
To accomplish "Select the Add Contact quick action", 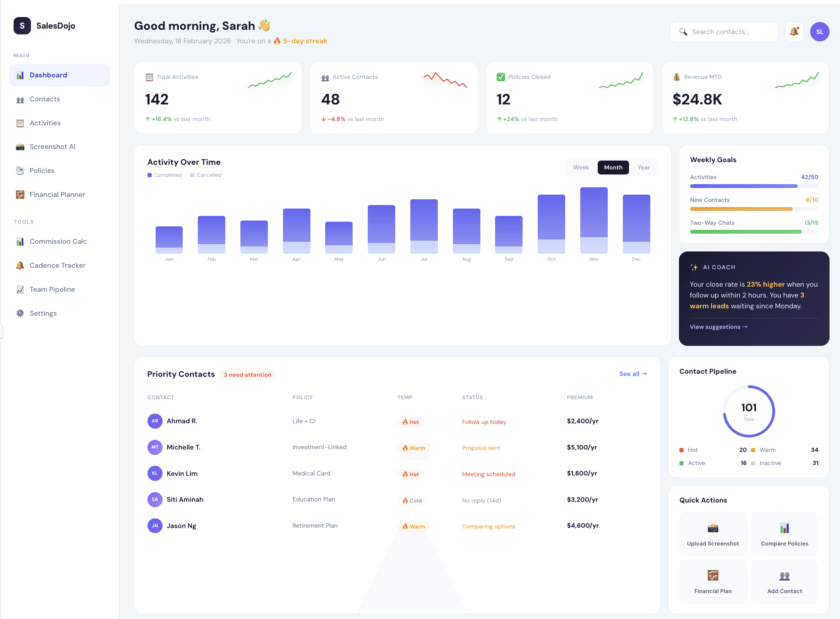I will [784, 582].
